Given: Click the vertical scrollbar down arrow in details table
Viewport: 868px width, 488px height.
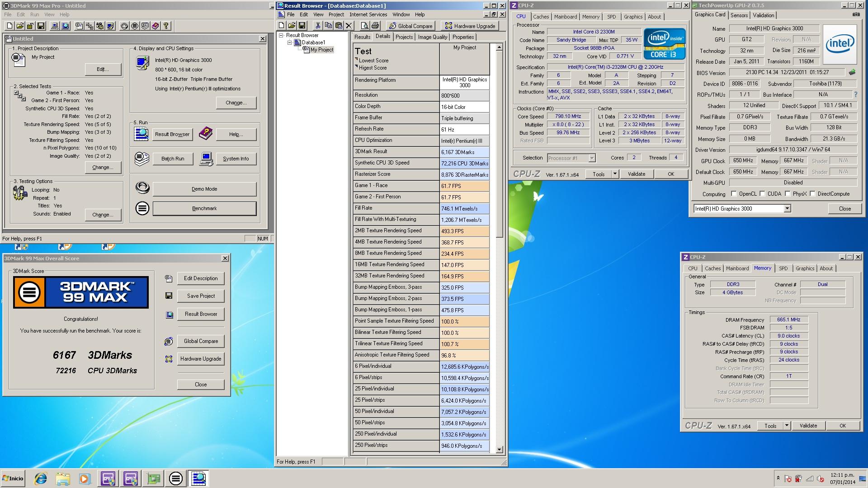Looking at the screenshot, I should [x=499, y=449].
